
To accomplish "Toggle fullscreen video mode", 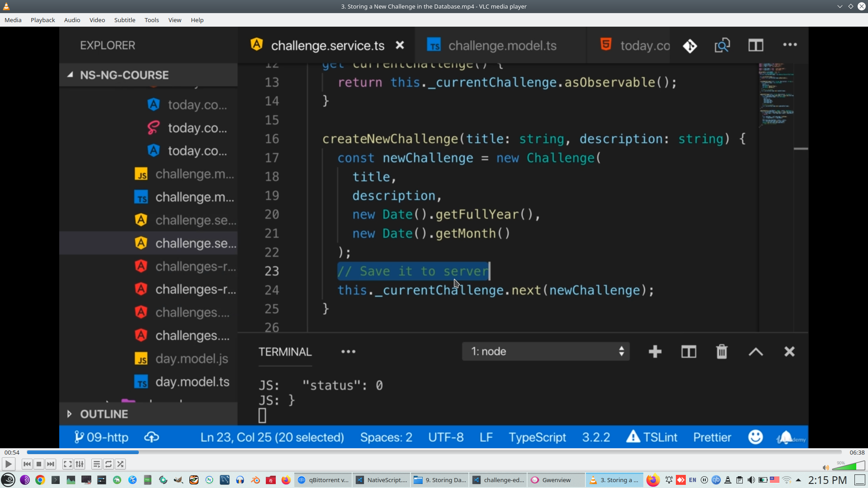I will tap(67, 464).
